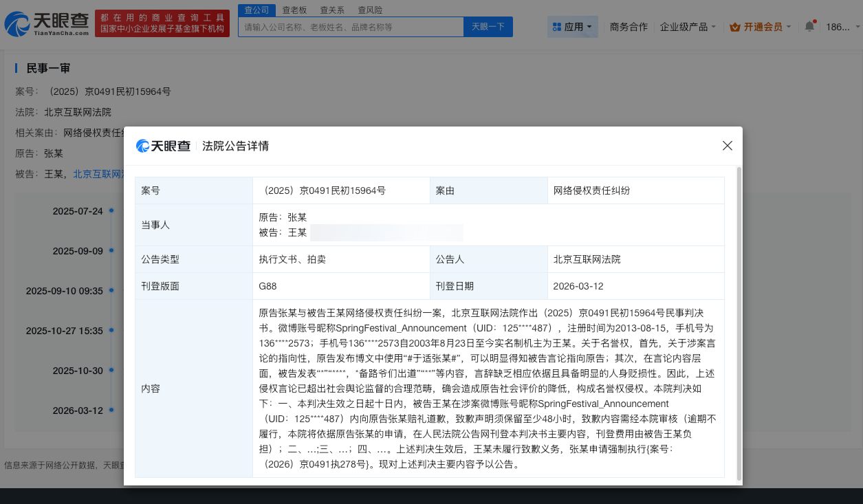Screen dimensions: 863x504
Task: Click the 天眼一下 search button
Action: tap(488, 26)
